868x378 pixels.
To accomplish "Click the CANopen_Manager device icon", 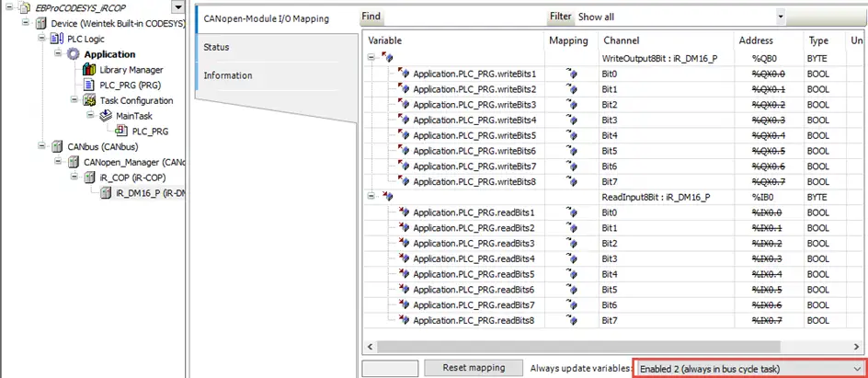I will point(73,163).
